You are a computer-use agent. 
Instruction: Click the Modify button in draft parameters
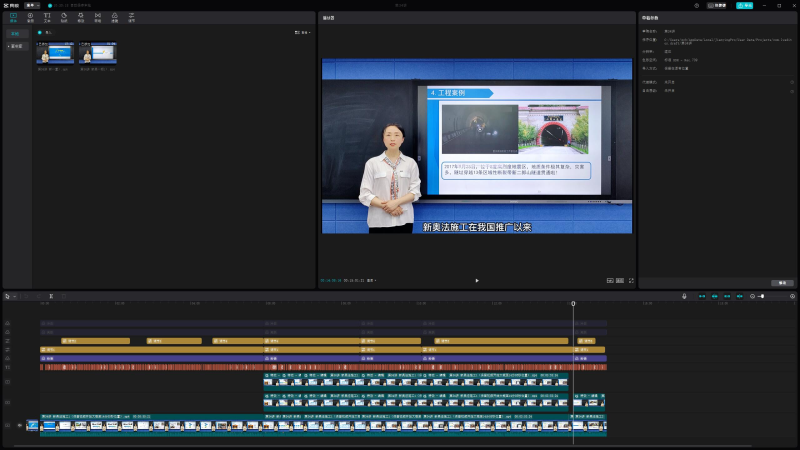781,283
